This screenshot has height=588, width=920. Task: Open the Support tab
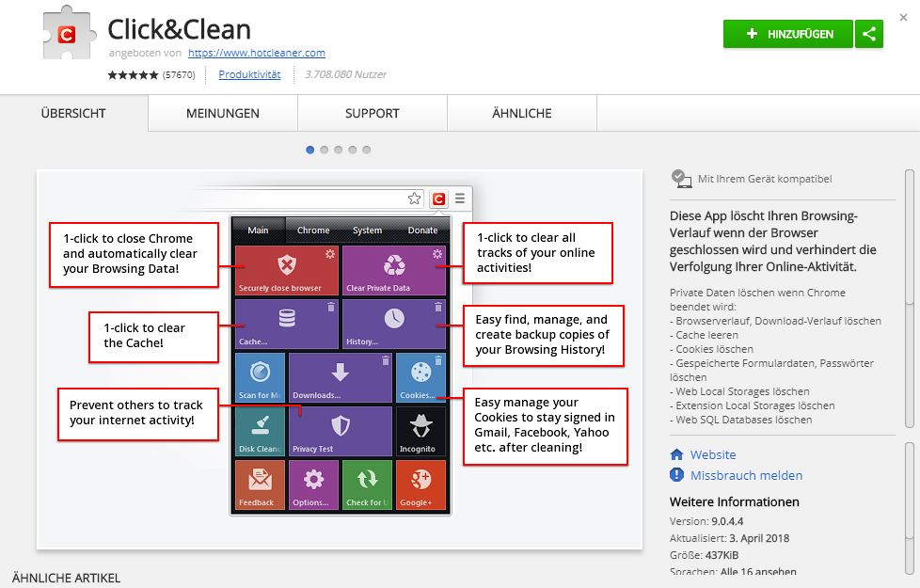(372, 113)
